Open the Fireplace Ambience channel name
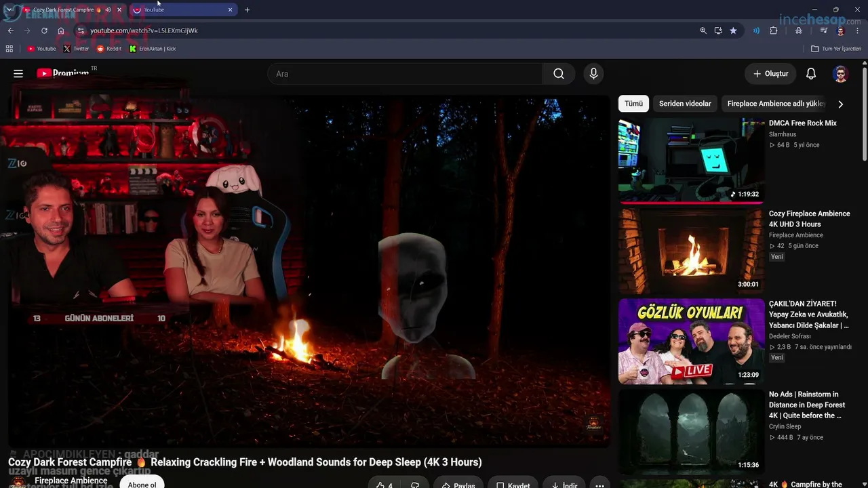Image resolution: width=868 pixels, height=488 pixels. [71, 481]
